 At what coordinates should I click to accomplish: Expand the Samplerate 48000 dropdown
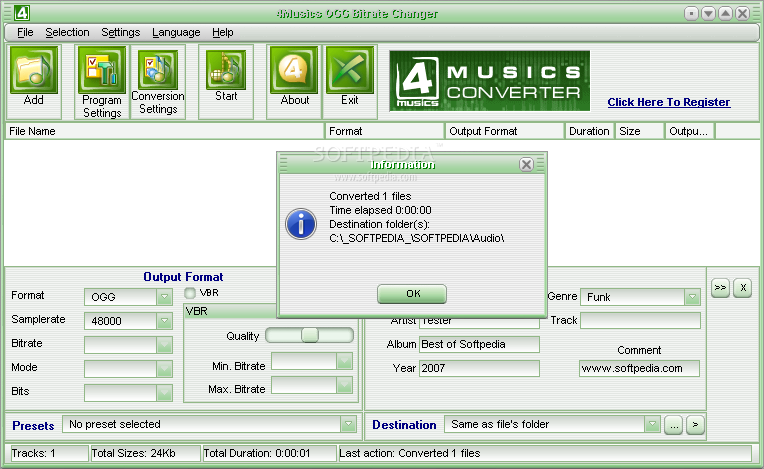click(164, 321)
